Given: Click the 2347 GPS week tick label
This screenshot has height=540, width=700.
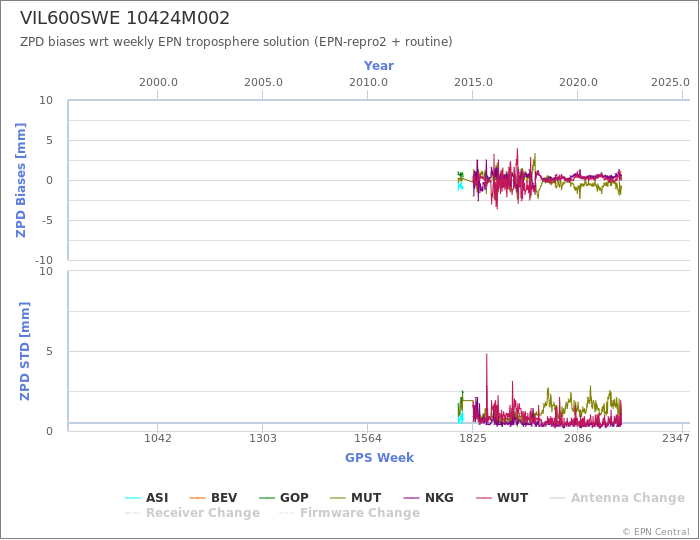Looking at the screenshot, I should click(676, 439).
